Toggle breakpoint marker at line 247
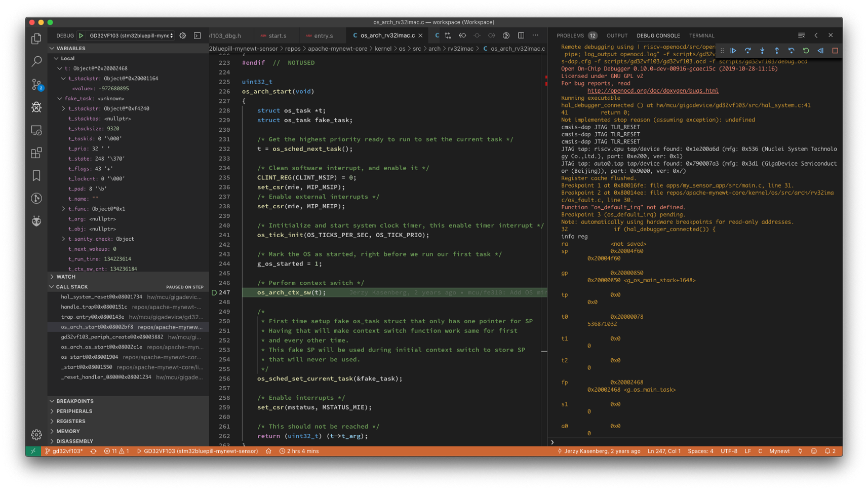 214,293
